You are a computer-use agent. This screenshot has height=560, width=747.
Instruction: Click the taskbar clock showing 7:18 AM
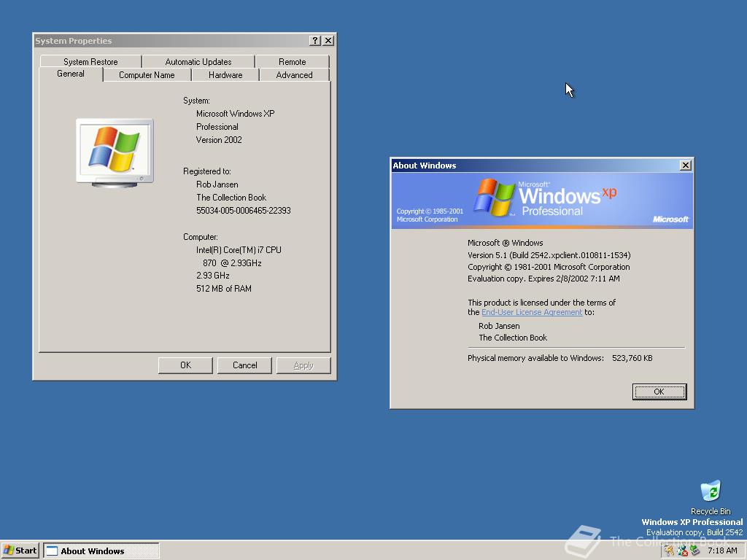722,551
